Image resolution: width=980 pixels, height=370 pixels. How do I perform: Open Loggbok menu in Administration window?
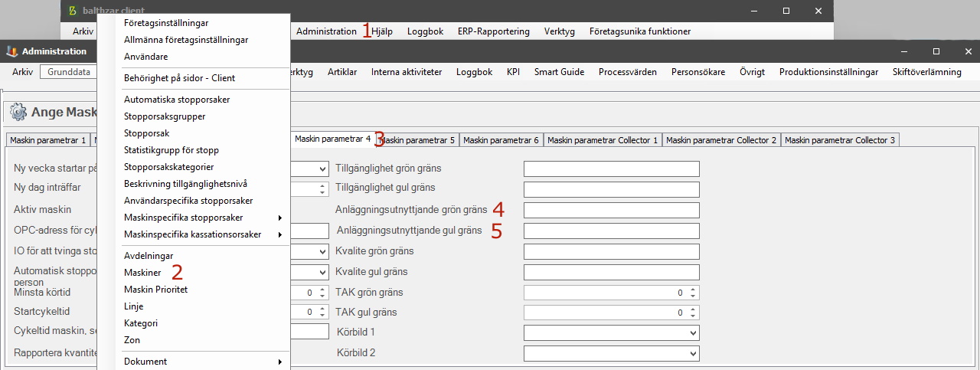point(474,72)
